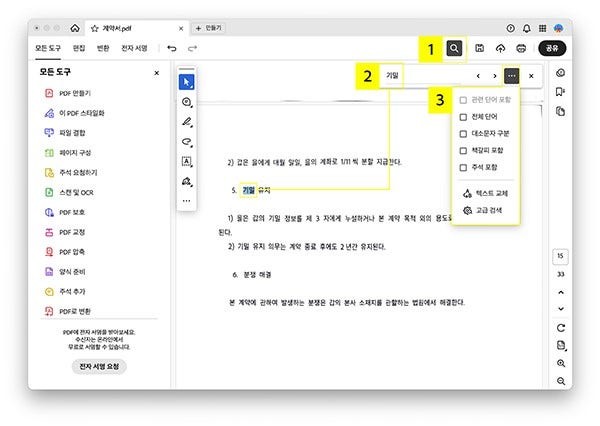Zoom in with the plus magnifier
The image size is (600, 426).
(561, 363)
